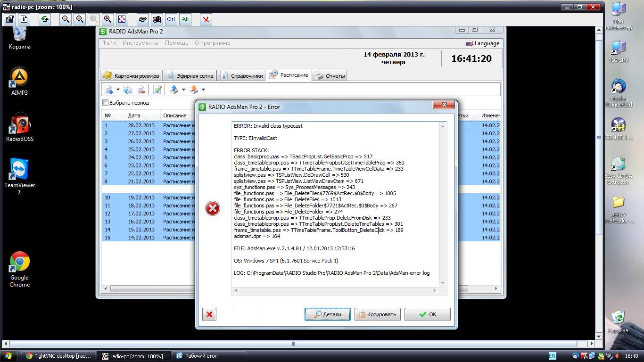Click Windows Start button

(x=8, y=356)
